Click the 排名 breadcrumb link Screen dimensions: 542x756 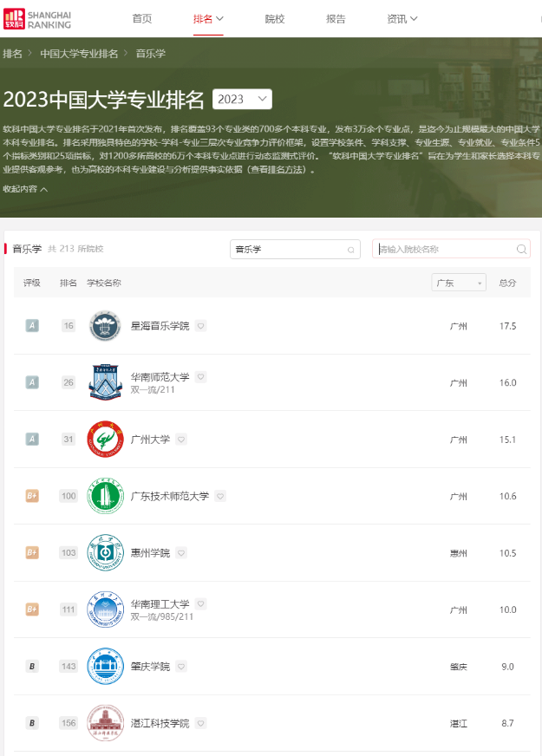[12, 54]
